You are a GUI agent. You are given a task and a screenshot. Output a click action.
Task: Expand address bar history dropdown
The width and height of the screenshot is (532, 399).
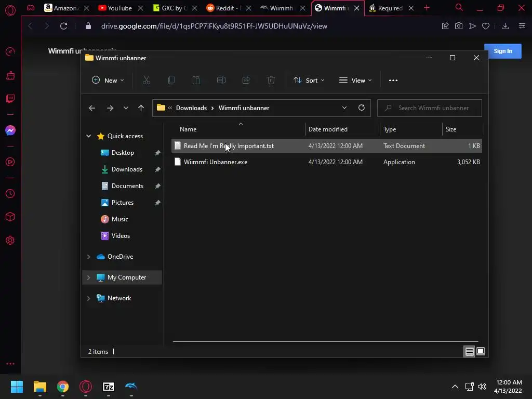pos(344,108)
